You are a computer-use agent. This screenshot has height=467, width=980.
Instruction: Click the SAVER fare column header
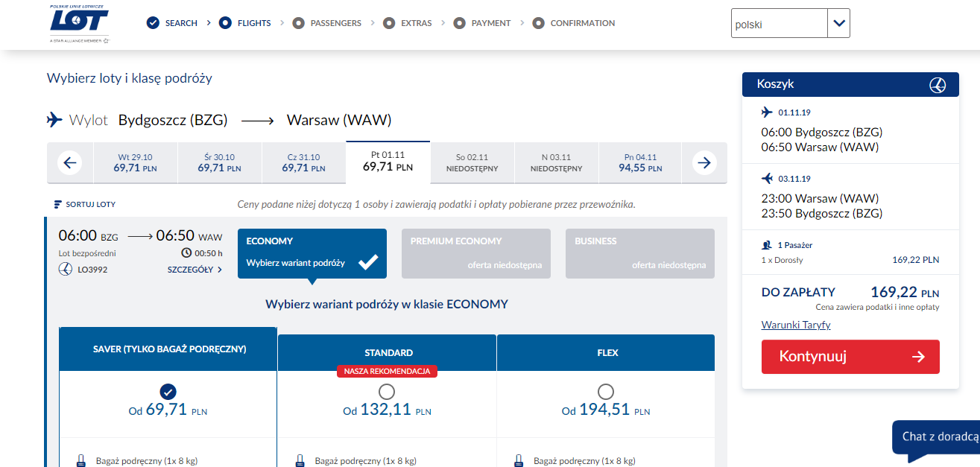pos(168,349)
